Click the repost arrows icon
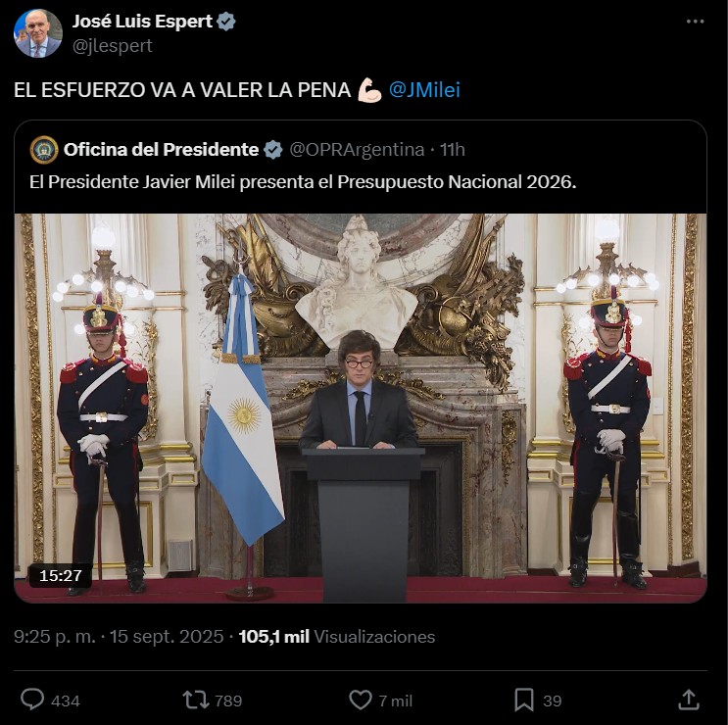This screenshot has width=728, height=725. pyautogui.click(x=195, y=700)
